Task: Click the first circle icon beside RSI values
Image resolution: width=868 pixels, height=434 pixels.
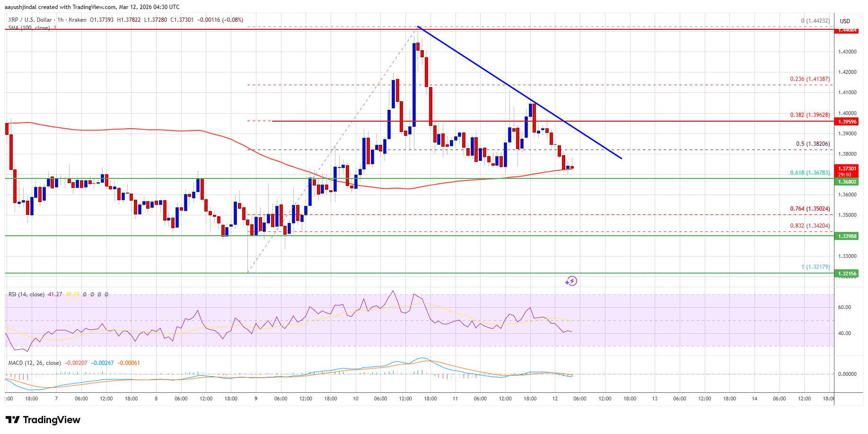Action: (84, 294)
